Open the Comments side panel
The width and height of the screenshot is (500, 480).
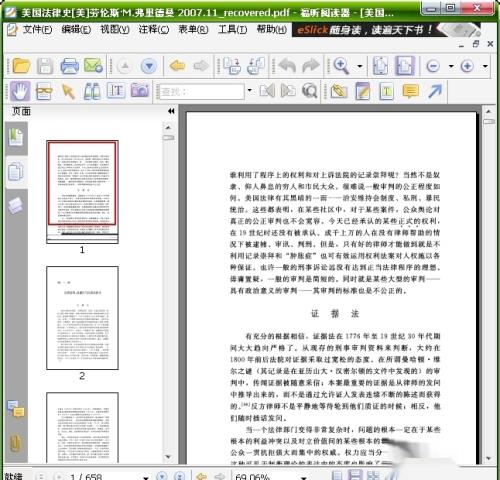(16, 409)
